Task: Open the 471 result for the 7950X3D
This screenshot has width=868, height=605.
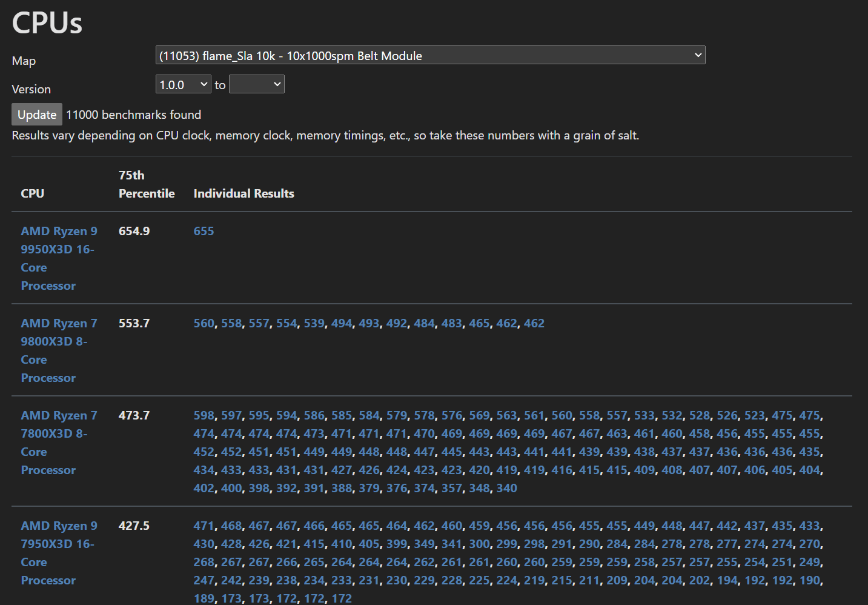Action: click(x=204, y=526)
